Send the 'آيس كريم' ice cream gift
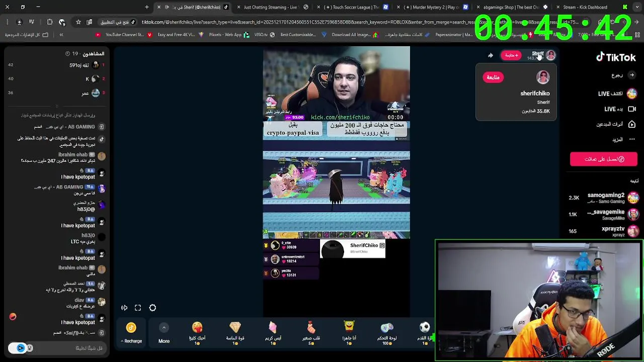This screenshot has width=644, height=362. click(273, 333)
